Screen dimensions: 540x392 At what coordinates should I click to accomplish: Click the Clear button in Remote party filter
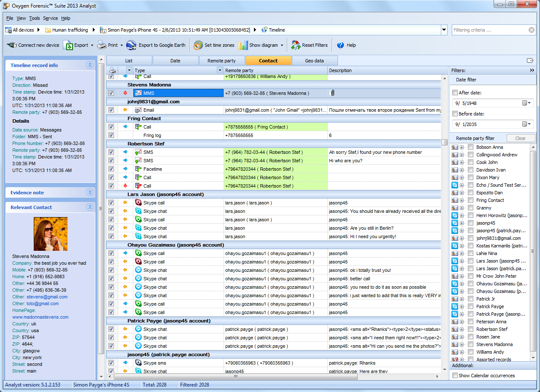point(521,138)
